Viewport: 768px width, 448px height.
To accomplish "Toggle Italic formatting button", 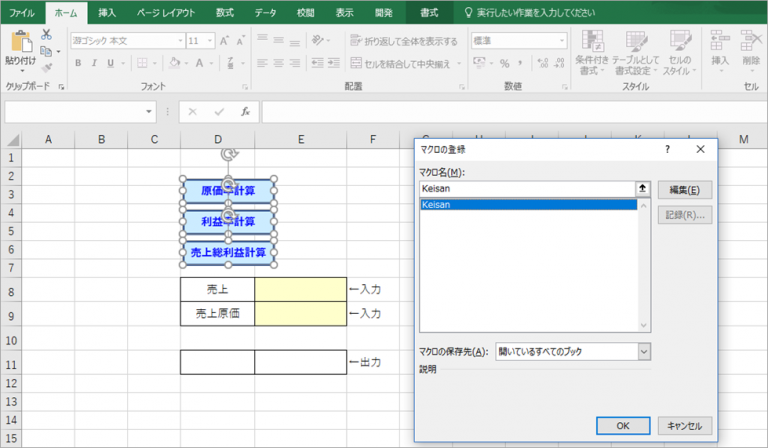I will (x=94, y=62).
